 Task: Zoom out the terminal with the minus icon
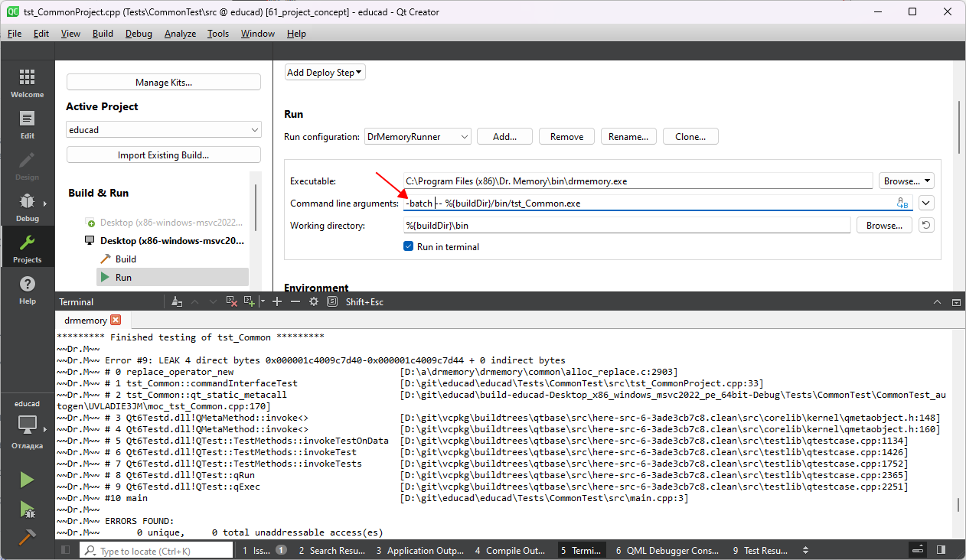(295, 302)
